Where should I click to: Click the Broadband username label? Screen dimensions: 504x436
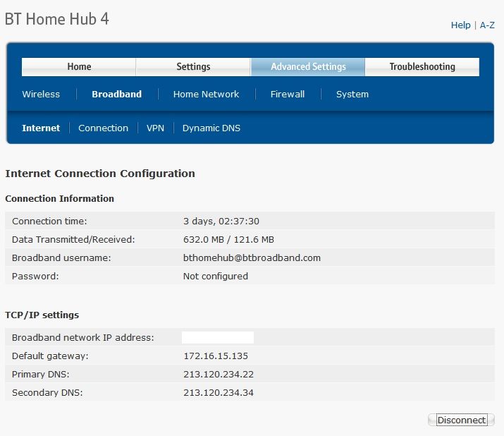click(x=61, y=258)
